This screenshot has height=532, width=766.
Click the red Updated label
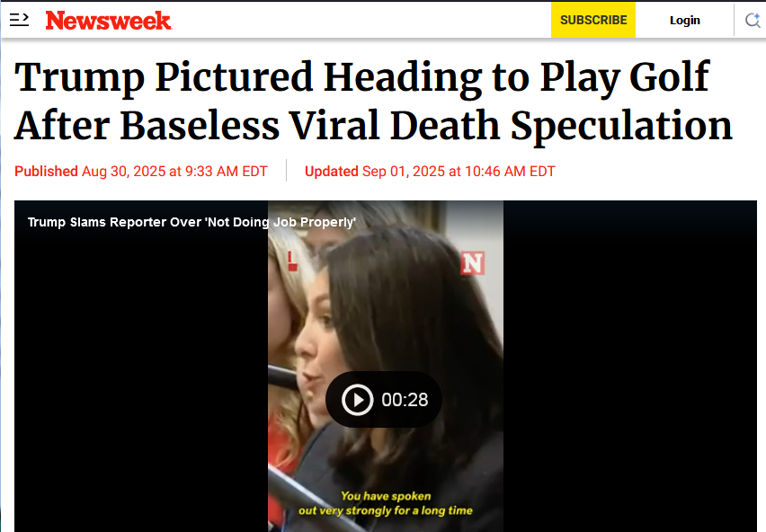(331, 172)
